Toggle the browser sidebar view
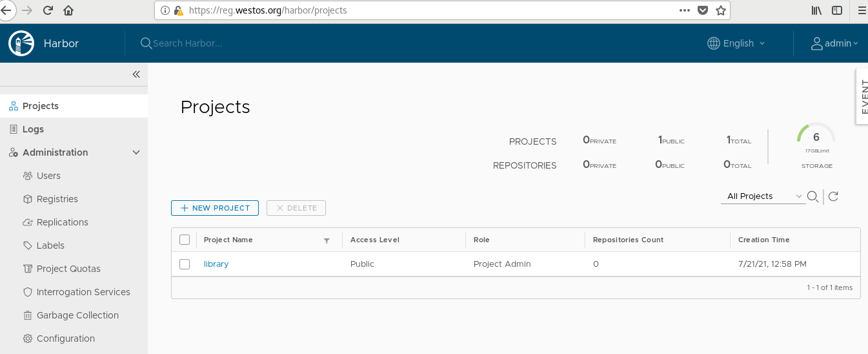Viewport: 868px width, 354px height. 837,10
